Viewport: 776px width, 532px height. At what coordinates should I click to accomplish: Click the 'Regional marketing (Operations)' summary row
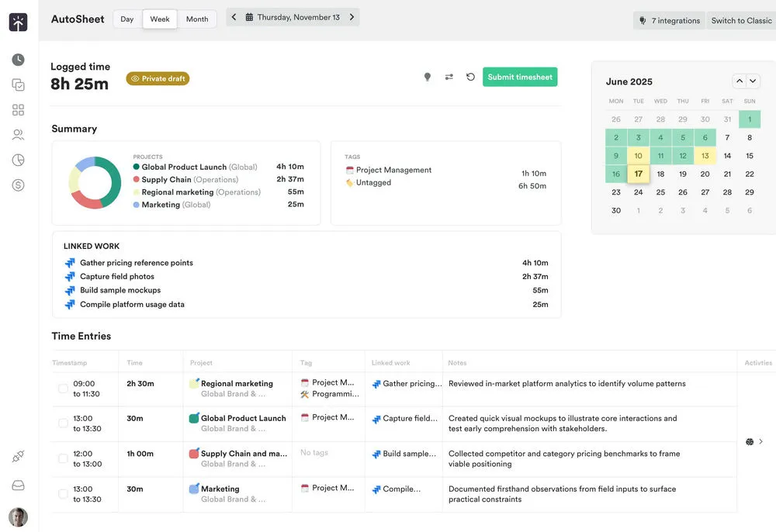(218, 192)
